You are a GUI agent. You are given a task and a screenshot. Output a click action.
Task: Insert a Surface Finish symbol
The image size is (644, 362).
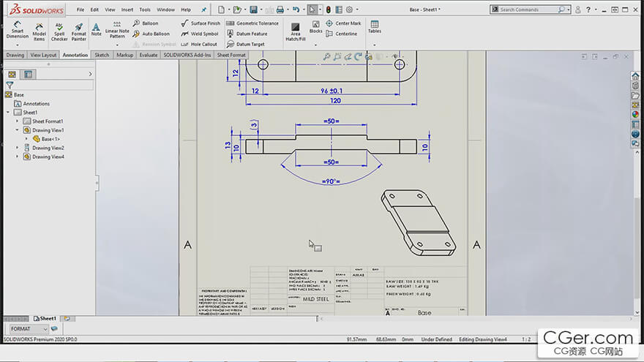(200, 23)
